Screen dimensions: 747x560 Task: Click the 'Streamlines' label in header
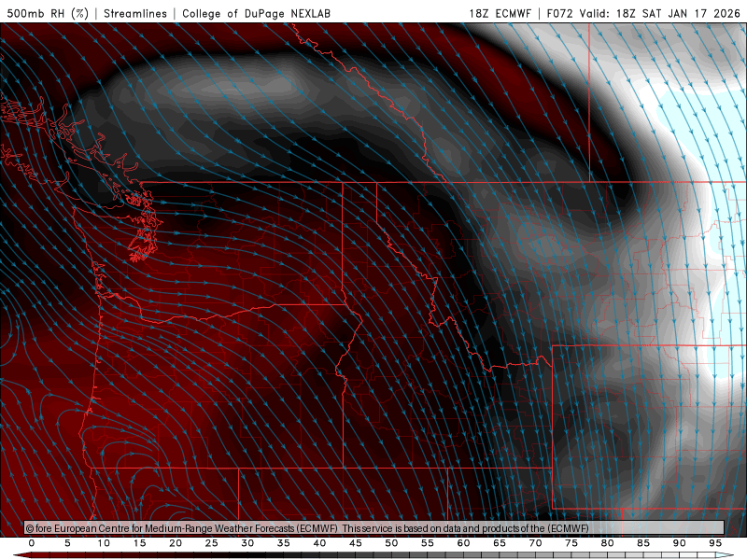tap(135, 13)
